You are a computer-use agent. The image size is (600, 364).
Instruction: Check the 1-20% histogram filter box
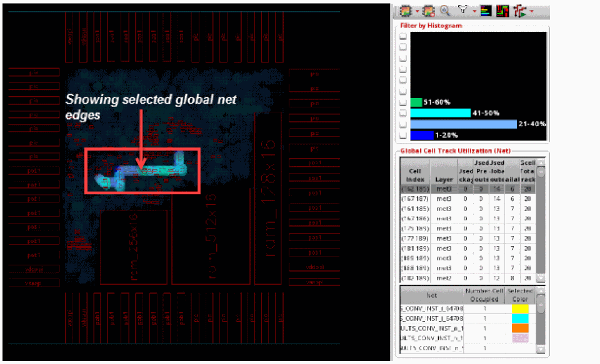(403, 135)
